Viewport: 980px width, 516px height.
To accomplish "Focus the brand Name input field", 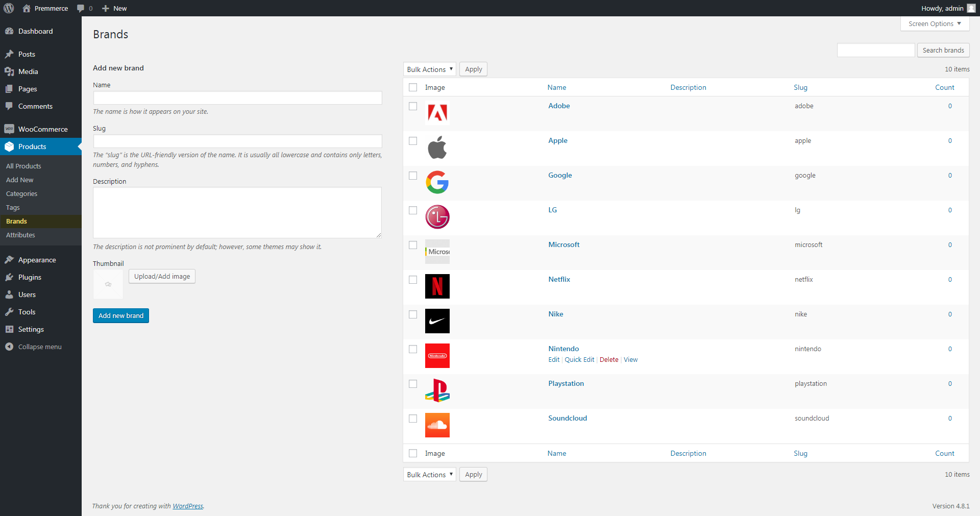I will click(x=237, y=98).
